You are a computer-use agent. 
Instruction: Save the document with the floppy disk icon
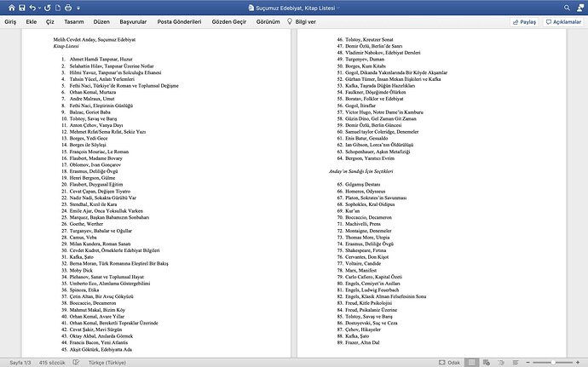[x=22, y=8]
